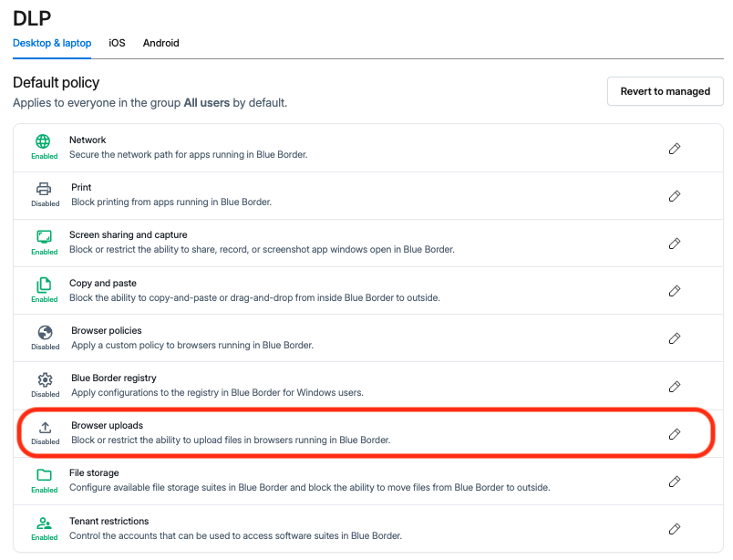Screen dimensions: 733x560
Task: Click the Copy and paste documents icon
Action: pos(44,285)
